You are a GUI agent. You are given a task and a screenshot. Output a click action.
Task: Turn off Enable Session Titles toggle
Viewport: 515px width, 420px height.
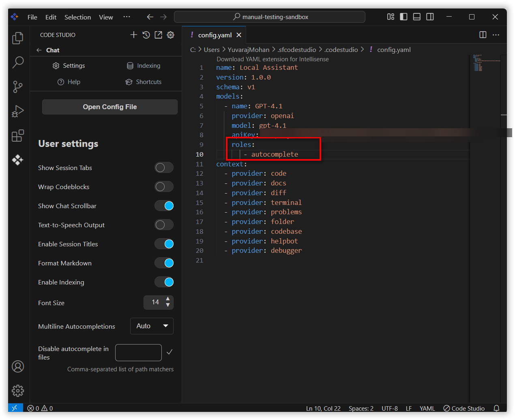164,244
